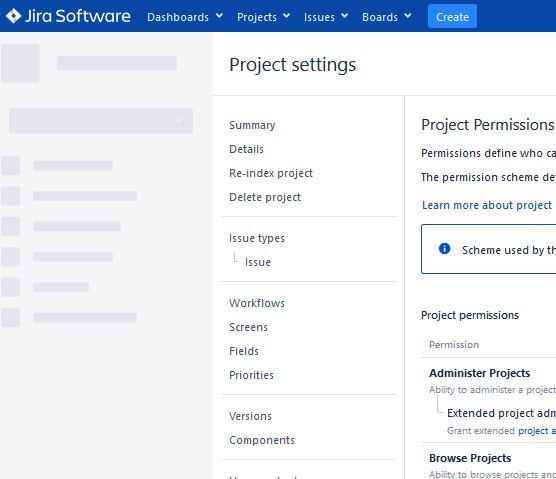
Task: Open Issue types settings
Action: pos(257,238)
